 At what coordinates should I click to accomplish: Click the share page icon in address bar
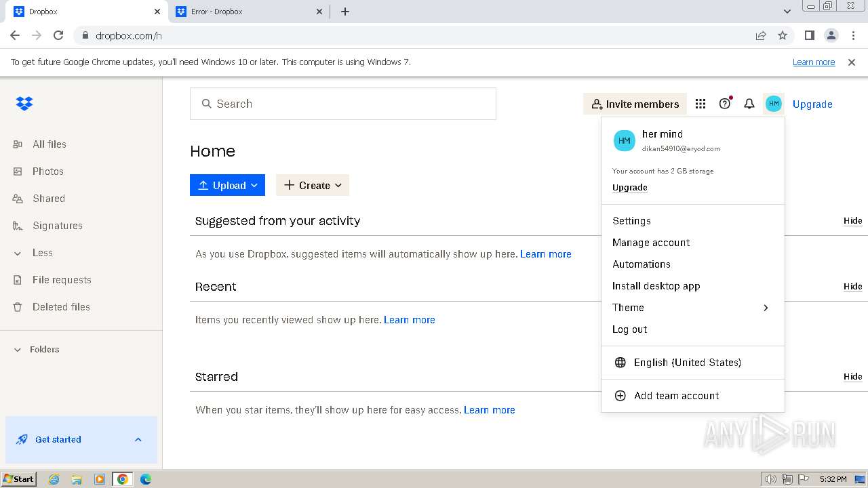pos(761,35)
